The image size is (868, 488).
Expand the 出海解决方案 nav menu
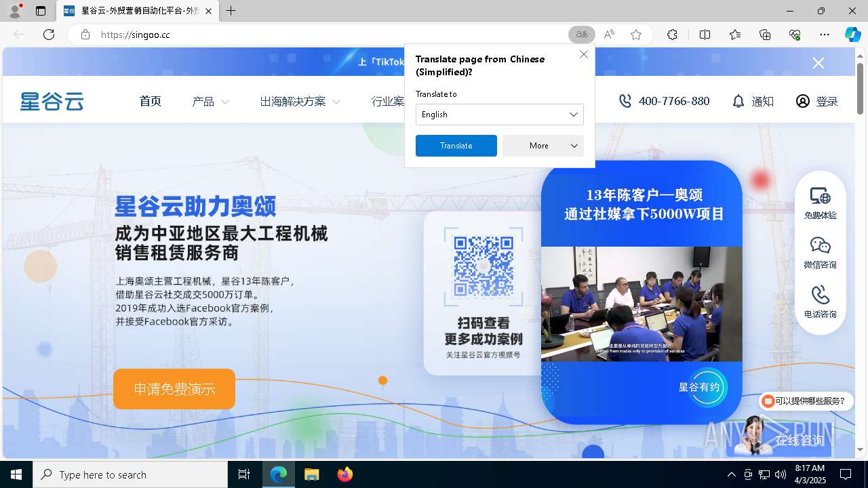(300, 102)
